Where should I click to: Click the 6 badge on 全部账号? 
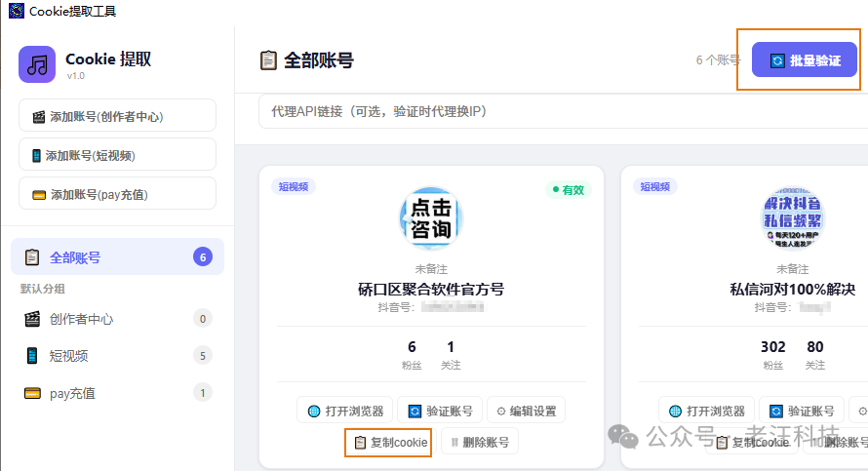(203, 256)
